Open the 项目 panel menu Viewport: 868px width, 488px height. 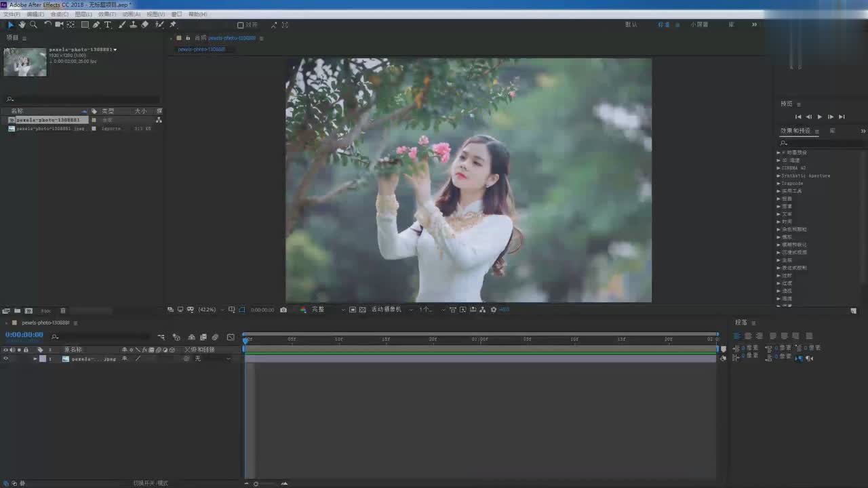(x=24, y=38)
